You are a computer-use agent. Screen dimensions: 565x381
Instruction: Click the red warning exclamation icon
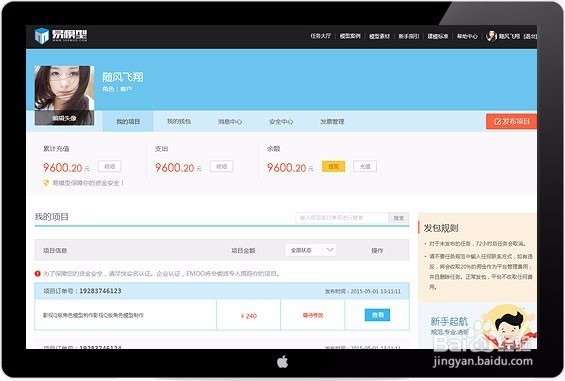(37, 274)
